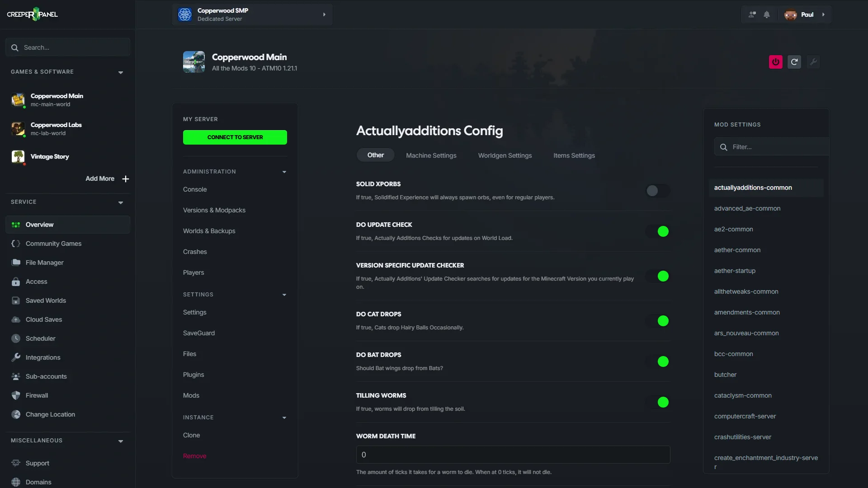Click the Change Location globe icon
The height and width of the screenshot is (488, 868).
click(x=16, y=414)
